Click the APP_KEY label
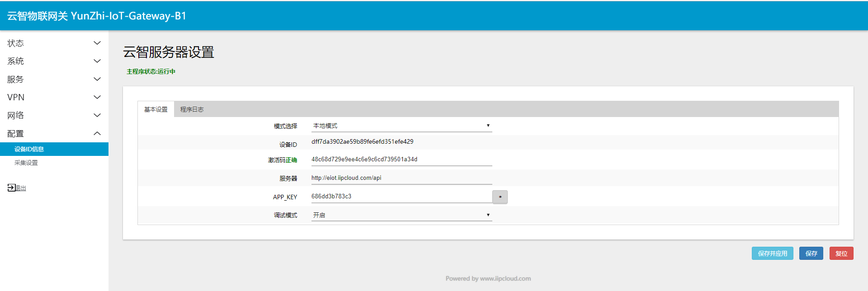 [285, 197]
